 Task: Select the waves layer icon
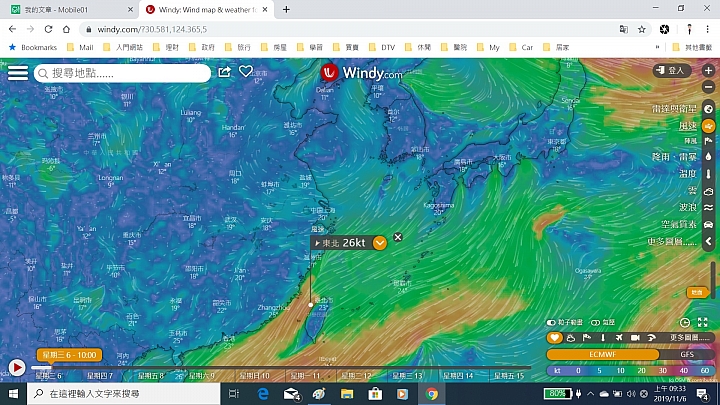tap(709, 208)
